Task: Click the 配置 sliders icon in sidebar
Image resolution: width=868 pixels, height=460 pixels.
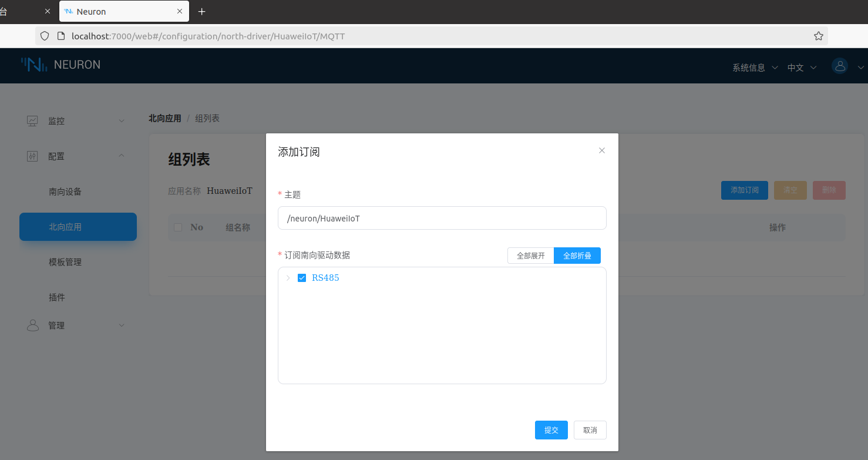Action: click(32, 156)
